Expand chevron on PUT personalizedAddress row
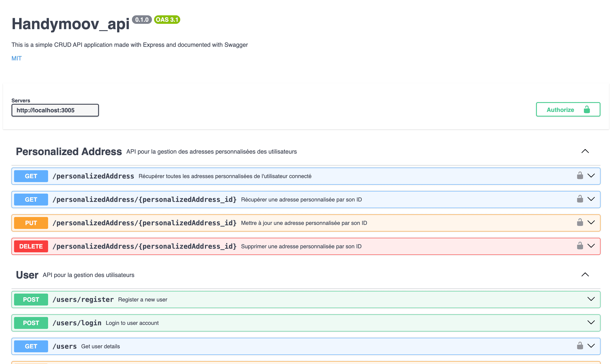 pyautogui.click(x=591, y=223)
